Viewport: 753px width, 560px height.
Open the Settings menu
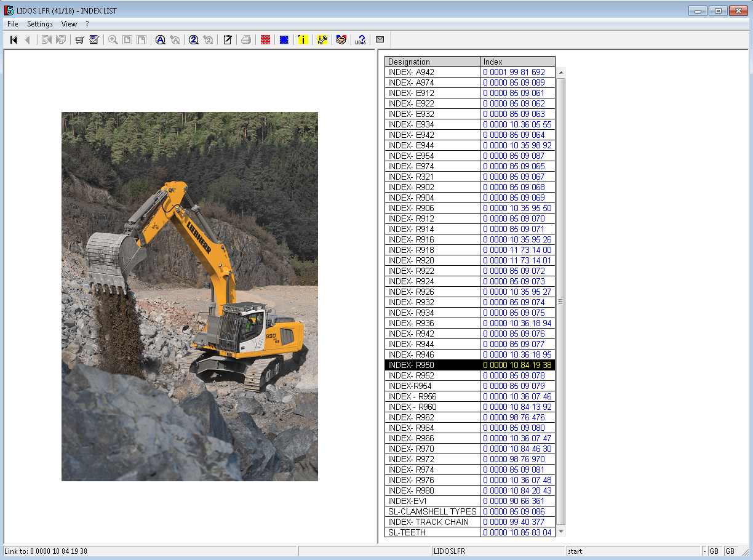[x=40, y=24]
